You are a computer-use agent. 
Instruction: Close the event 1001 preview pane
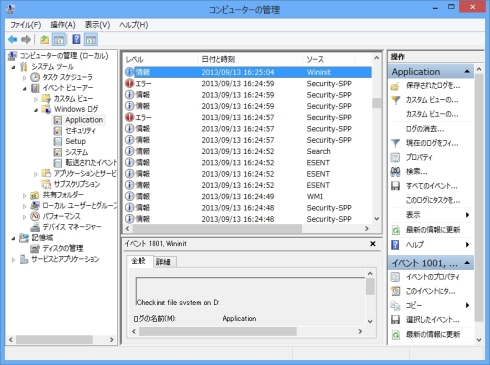[x=373, y=244]
